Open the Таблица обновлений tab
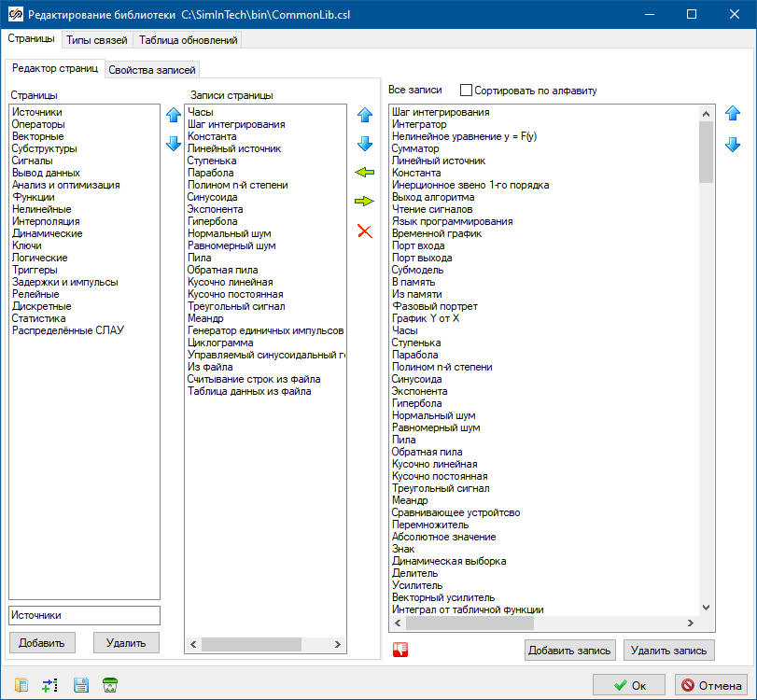The image size is (757, 700). pos(189,40)
